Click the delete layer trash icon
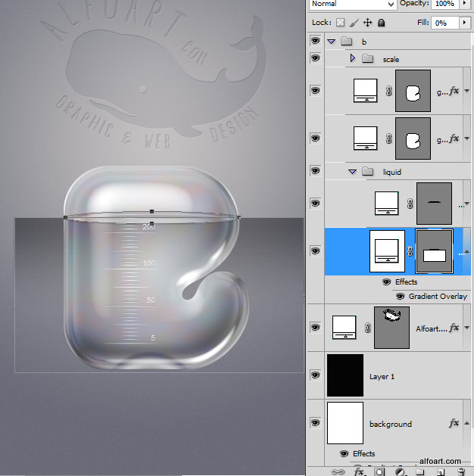 [x=460, y=471]
